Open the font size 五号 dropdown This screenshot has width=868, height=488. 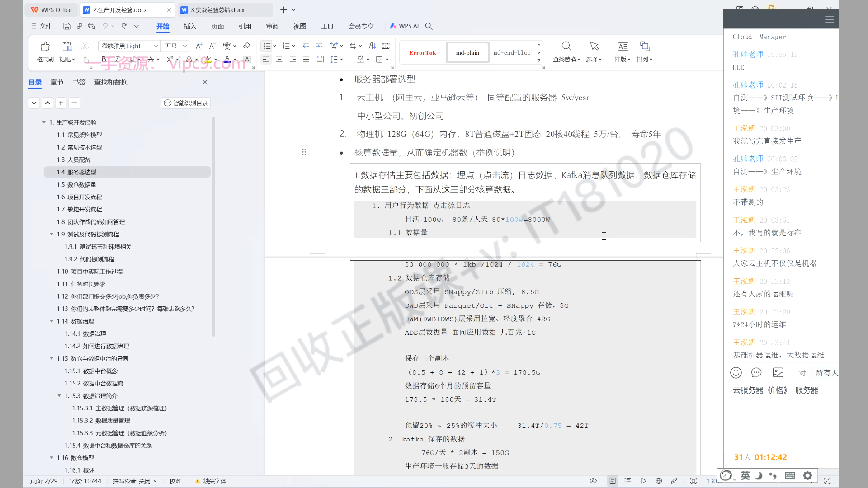184,46
